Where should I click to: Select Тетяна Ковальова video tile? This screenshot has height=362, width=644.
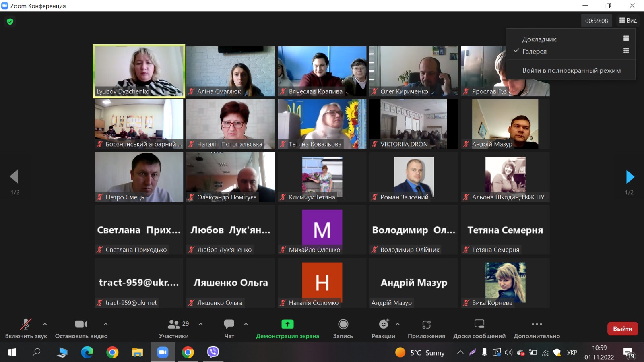[x=322, y=124]
